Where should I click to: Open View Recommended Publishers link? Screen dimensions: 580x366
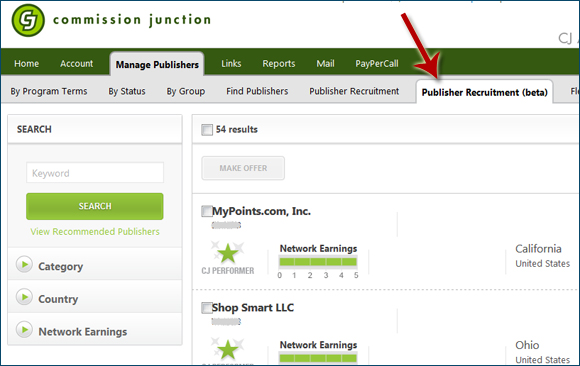(x=95, y=232)
